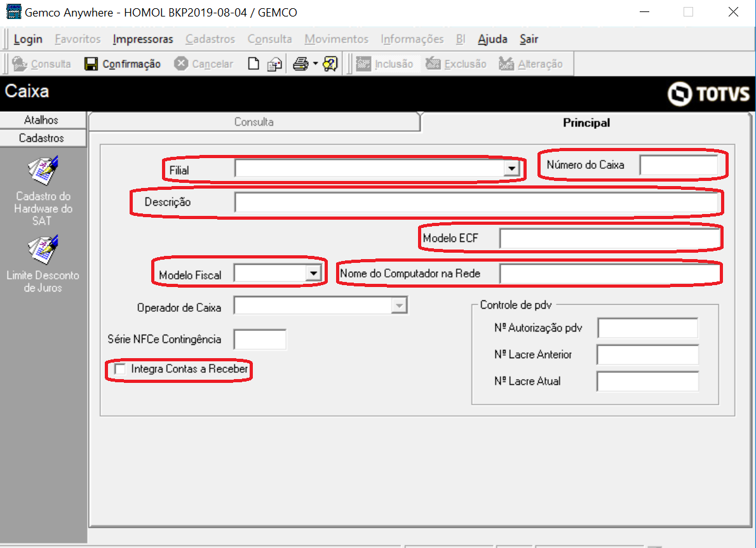Click the Alteração toolbar icon

coord(506,63)
